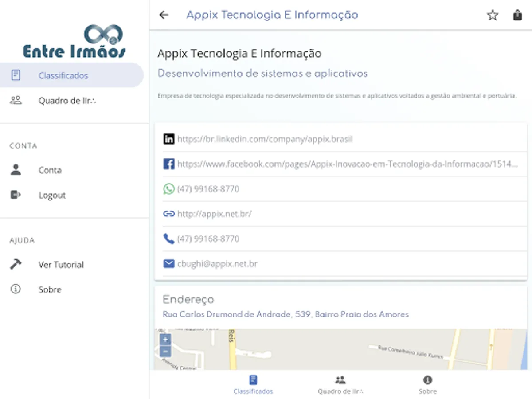The width and height of the screenshot is (532, 399).
Task: Call phone number beside telephone icon
Action: tap(208, 239)
